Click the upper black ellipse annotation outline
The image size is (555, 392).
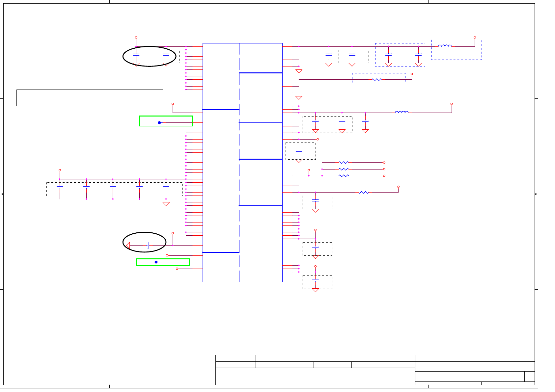124,56
